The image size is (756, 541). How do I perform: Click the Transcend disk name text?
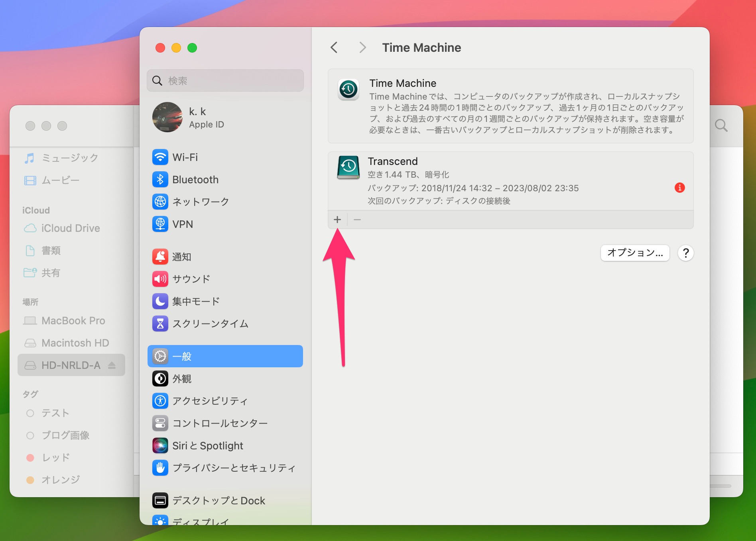point(393,161)
